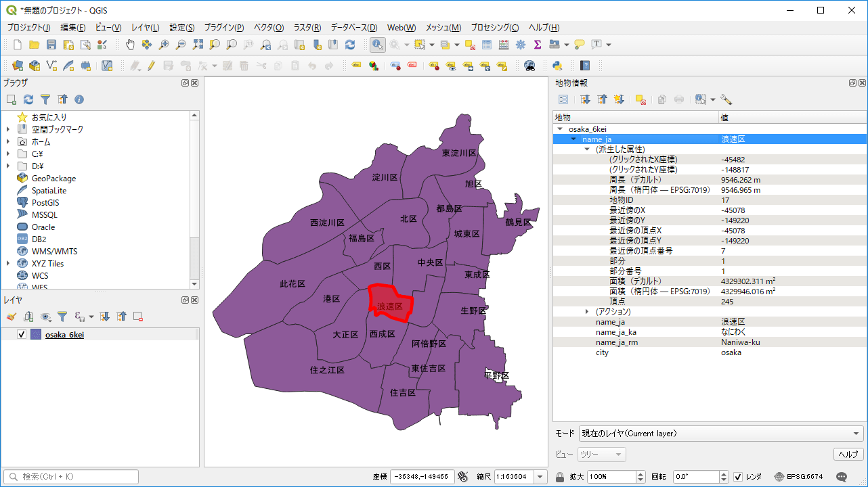
Task: Click the search locator field
Action: (71, 477)
